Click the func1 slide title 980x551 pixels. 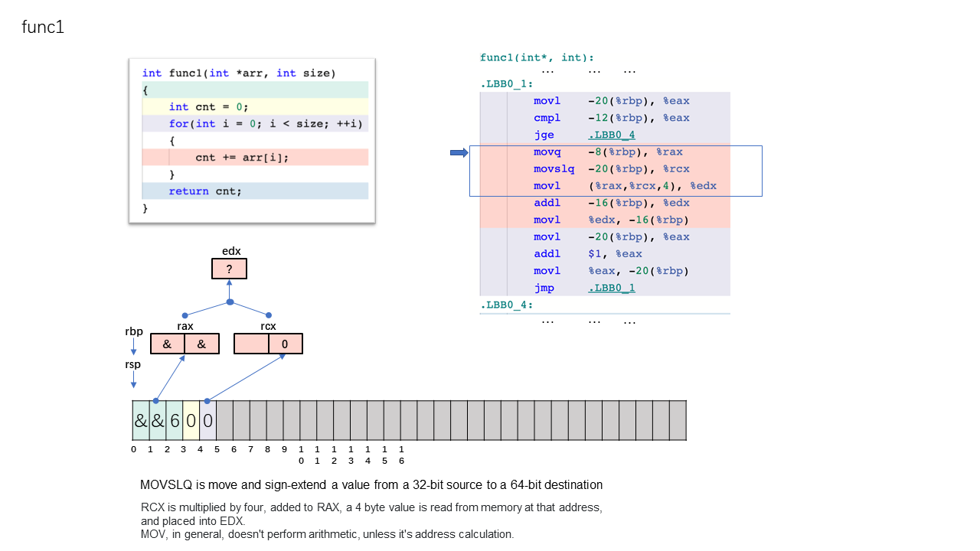(43, 28)
